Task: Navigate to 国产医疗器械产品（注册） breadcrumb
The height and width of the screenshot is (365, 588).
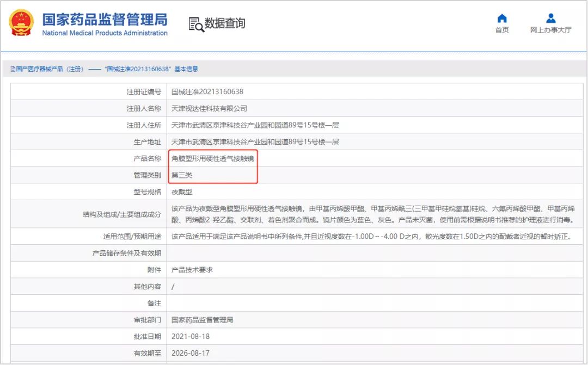Action: click(x=49, y=69)
